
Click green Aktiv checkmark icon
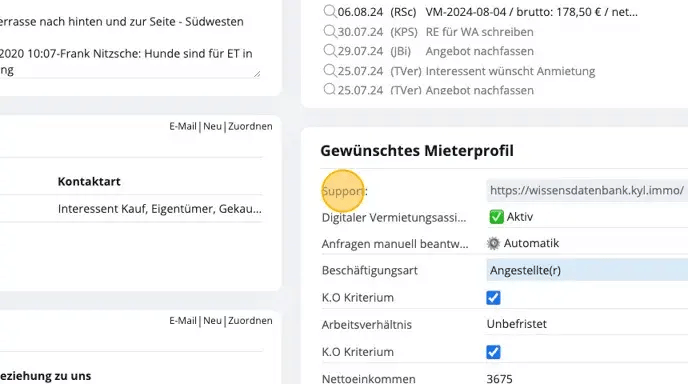point(496,217)
